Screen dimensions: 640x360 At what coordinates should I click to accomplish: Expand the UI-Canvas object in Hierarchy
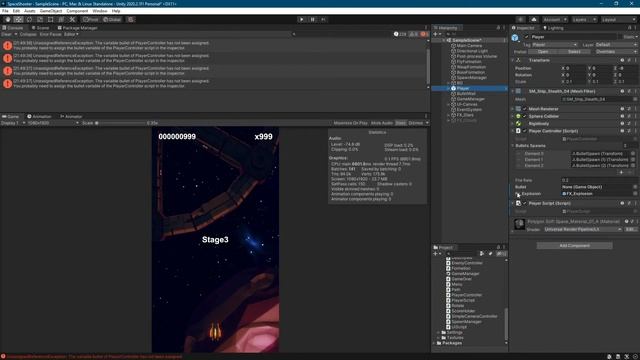click(x=449, y=104)
